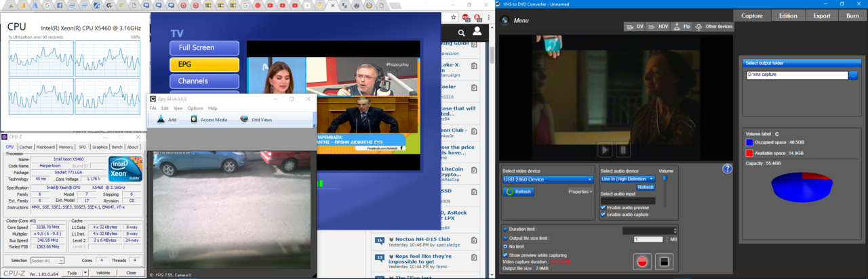Open the SPD tab in CPU-Z
868x279 pixels.
82,147
